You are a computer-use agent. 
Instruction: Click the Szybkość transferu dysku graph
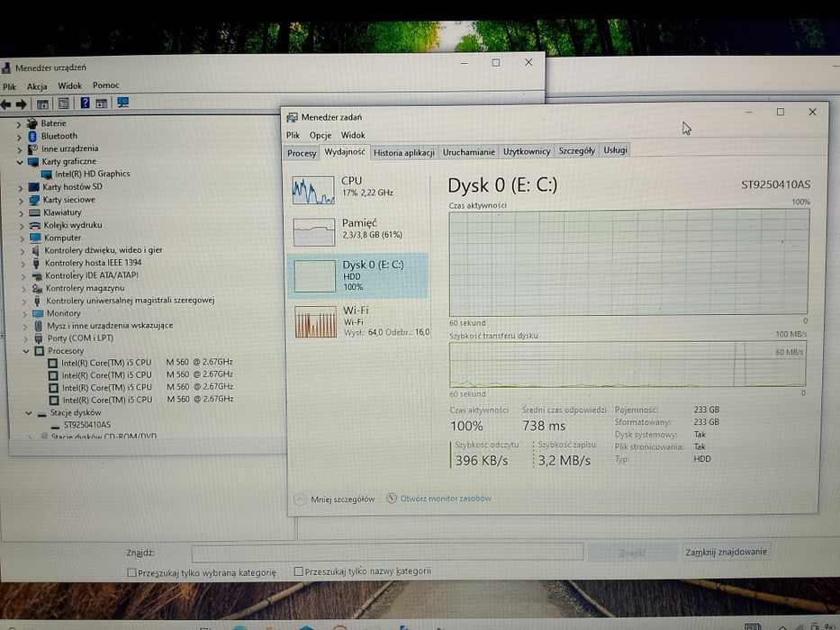628,364
